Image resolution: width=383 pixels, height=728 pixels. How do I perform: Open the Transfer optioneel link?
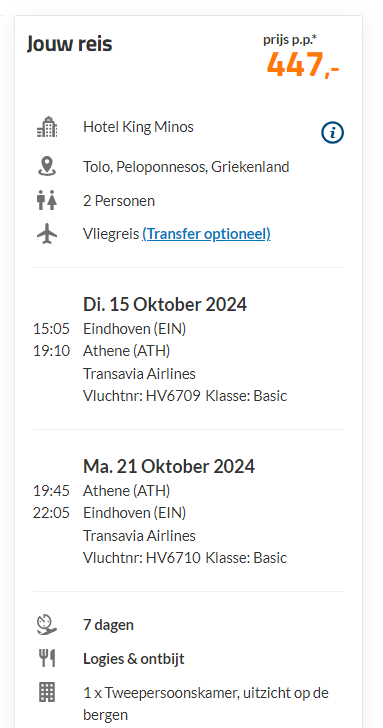click(x=206, y=234)
